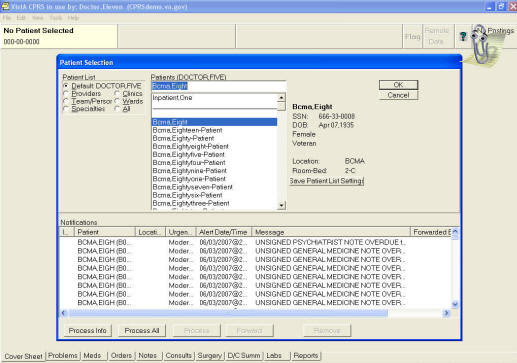Click left arrow of notifications horizontal scrollbar
Screen dimensions: 517x363
click(x=64, y=313)
